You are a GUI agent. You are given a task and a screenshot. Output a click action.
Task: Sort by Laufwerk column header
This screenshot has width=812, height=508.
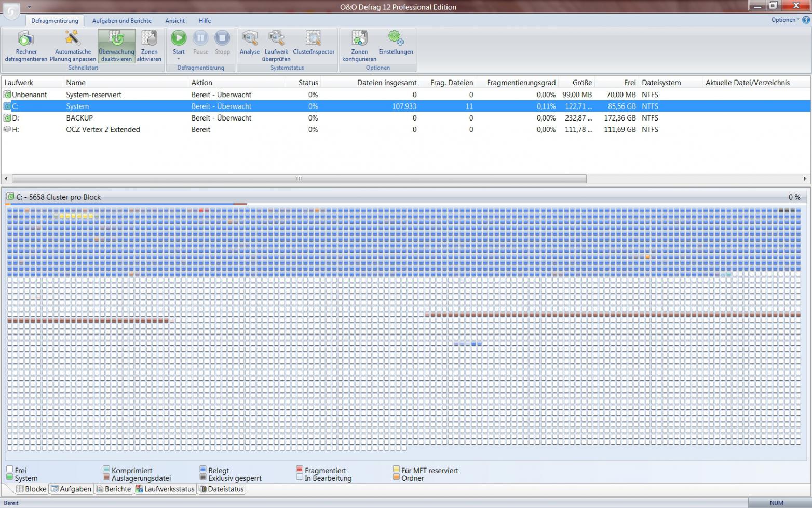(x=32, y=83)
